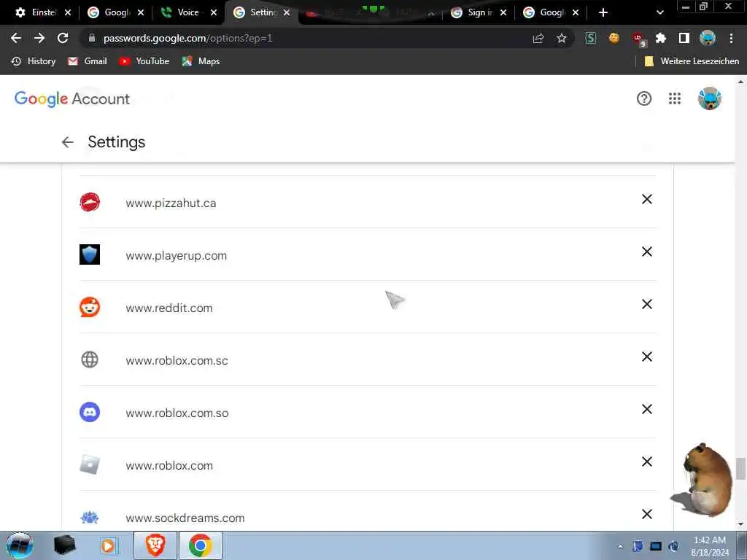
Task: Open Brave browser from taskbar
Action: [x=155, y=545]
